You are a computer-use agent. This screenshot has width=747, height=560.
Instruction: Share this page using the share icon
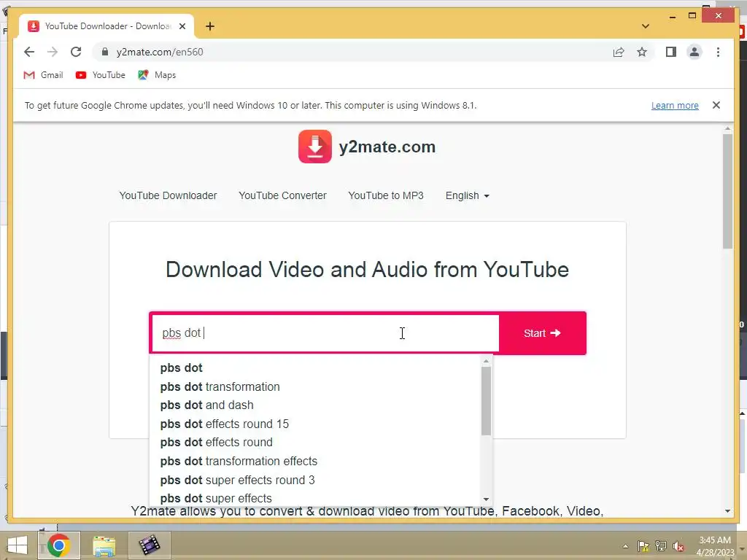click(619, 52)
